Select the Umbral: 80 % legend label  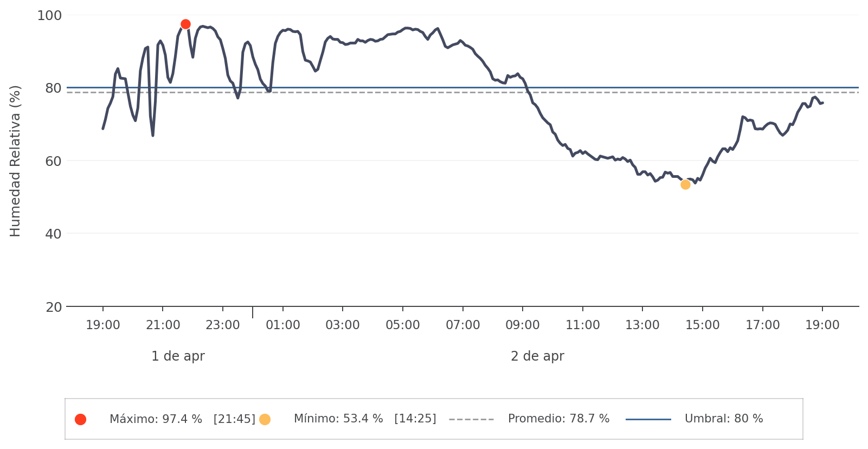coord(723,419)
